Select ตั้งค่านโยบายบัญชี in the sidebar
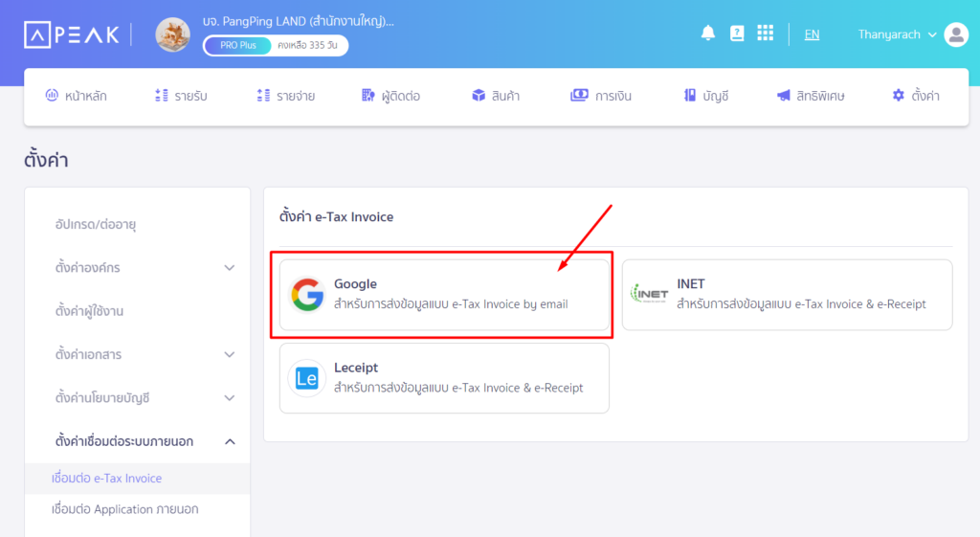The width and height of the screenshot is (980, 537). pos(102,398)
